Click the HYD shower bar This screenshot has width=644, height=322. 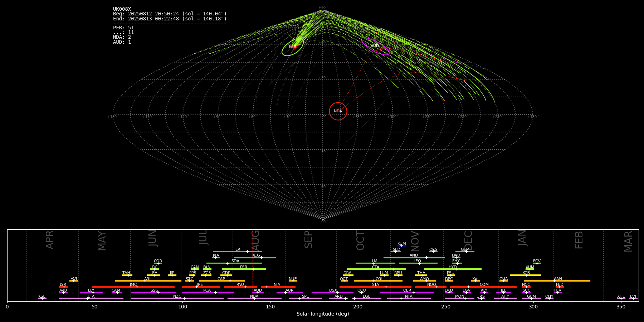pyautogui.click(x=453, y=269)
